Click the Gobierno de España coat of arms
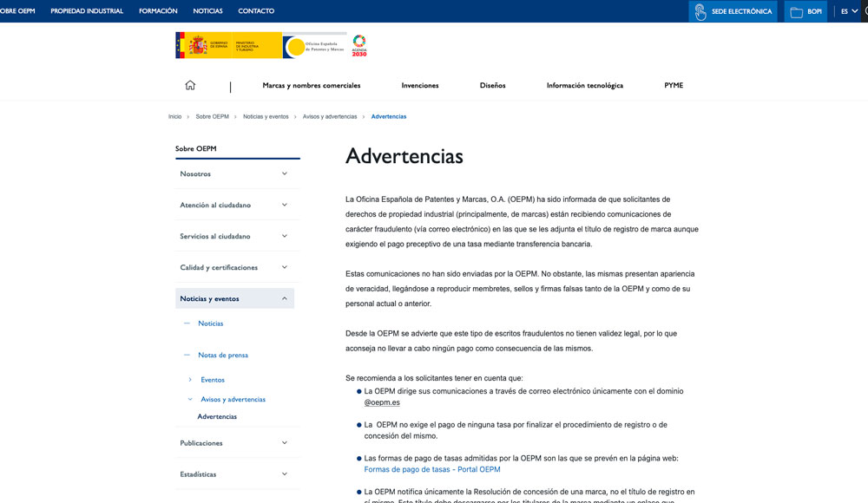 point(197,43)
